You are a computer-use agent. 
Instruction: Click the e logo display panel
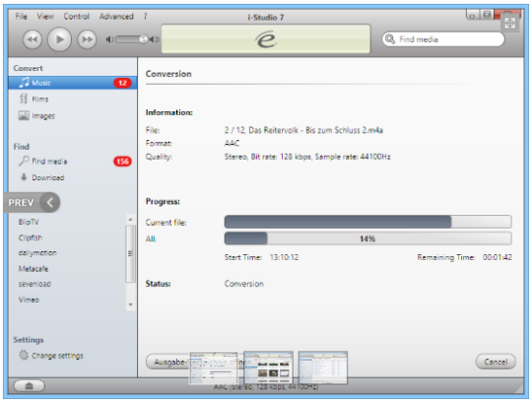click(x=266, y=39)
